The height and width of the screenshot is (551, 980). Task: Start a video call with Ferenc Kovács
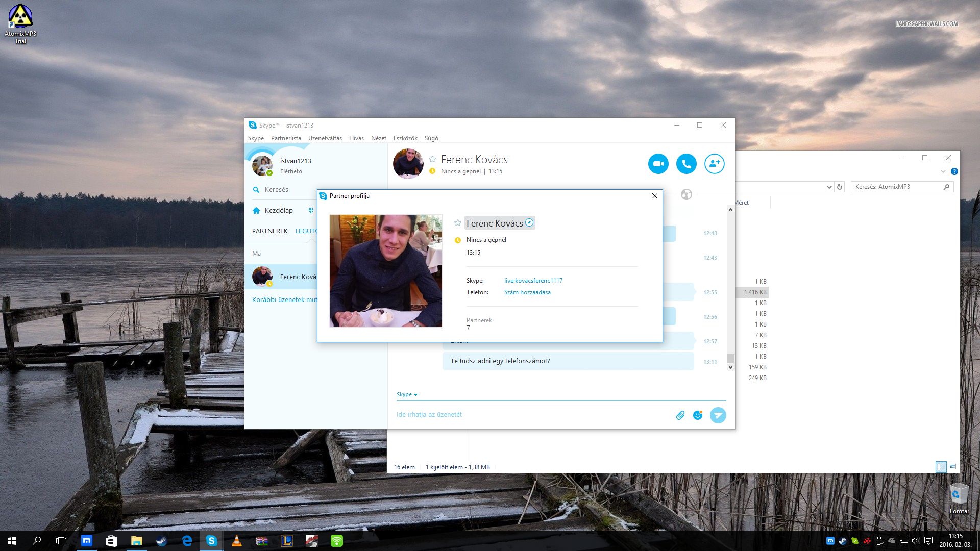click(x=658, y=164)
